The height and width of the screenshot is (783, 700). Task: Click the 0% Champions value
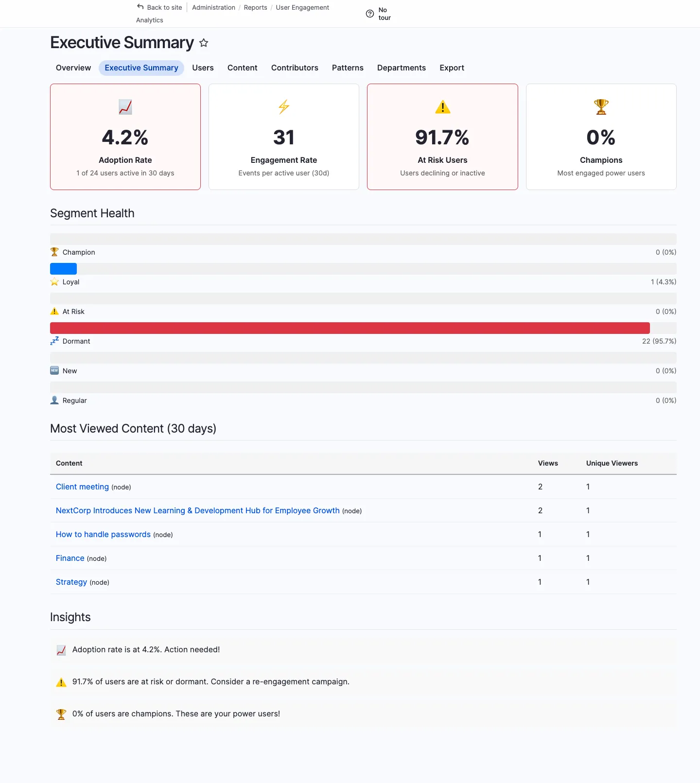coord(601,138)
